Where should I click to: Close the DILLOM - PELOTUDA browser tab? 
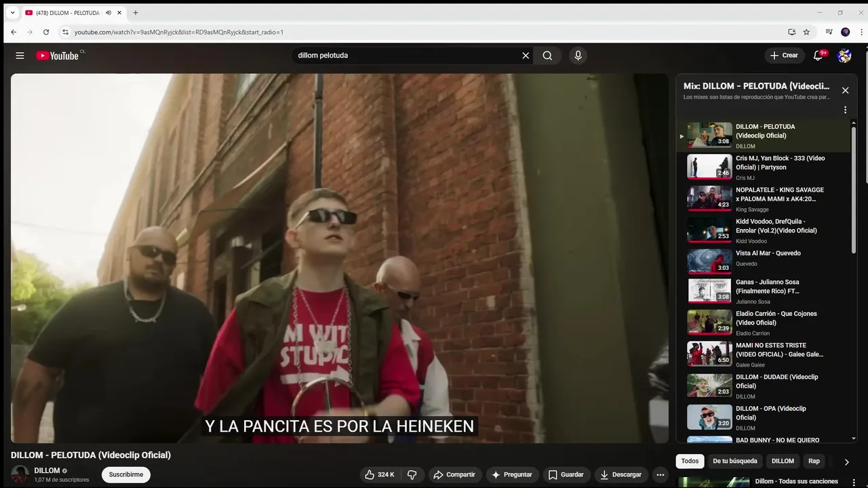(119, 13)
